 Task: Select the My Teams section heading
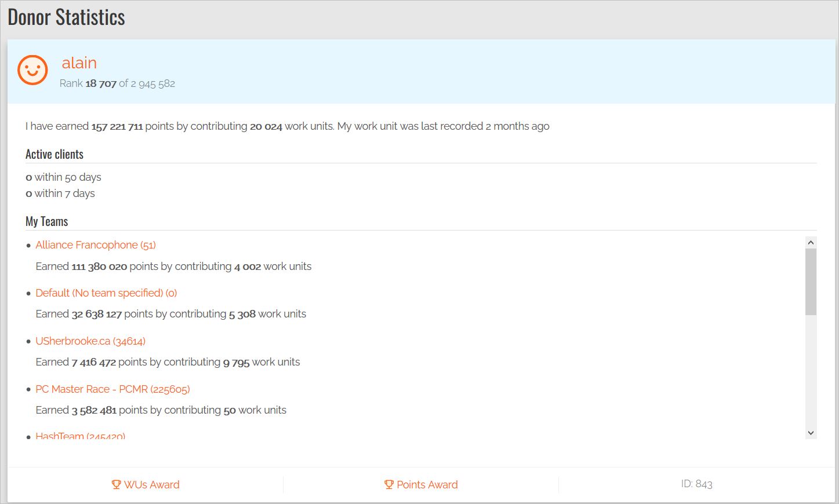pos(47,221)
